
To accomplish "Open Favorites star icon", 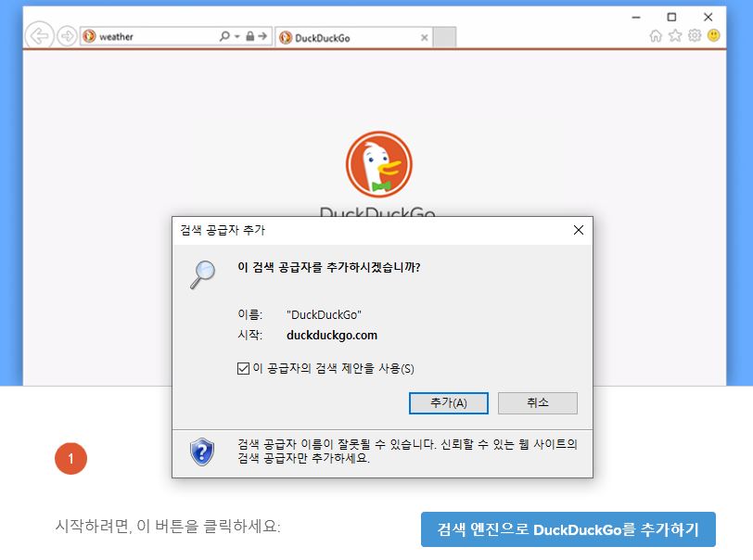I will point(675,35).
